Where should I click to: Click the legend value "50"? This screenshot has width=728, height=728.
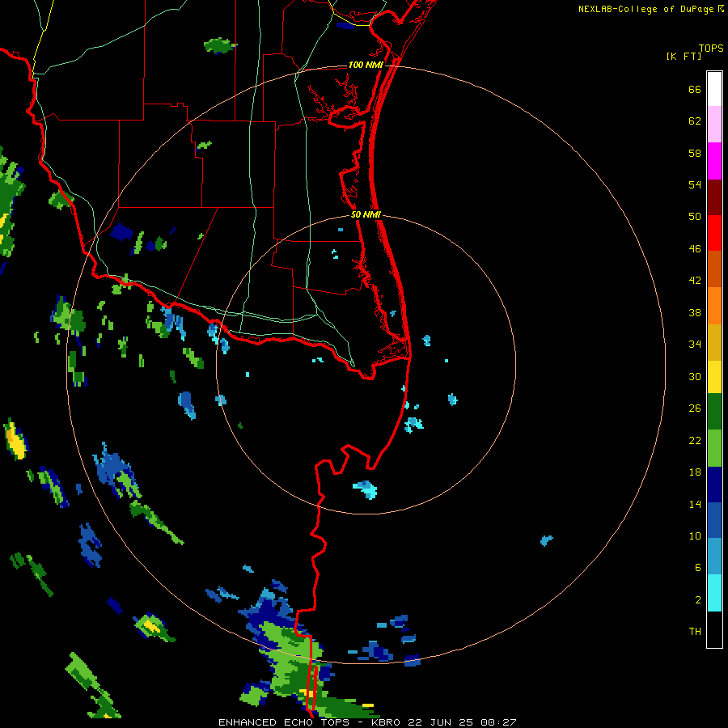[695, 216]
